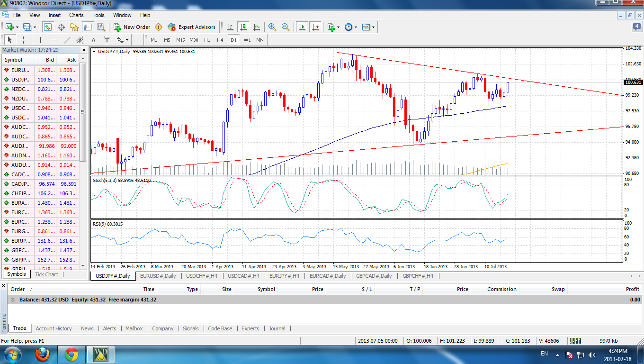Select the Cursor arrow tool
This screenshot has width=644, height=364.
tap(10, 40)
